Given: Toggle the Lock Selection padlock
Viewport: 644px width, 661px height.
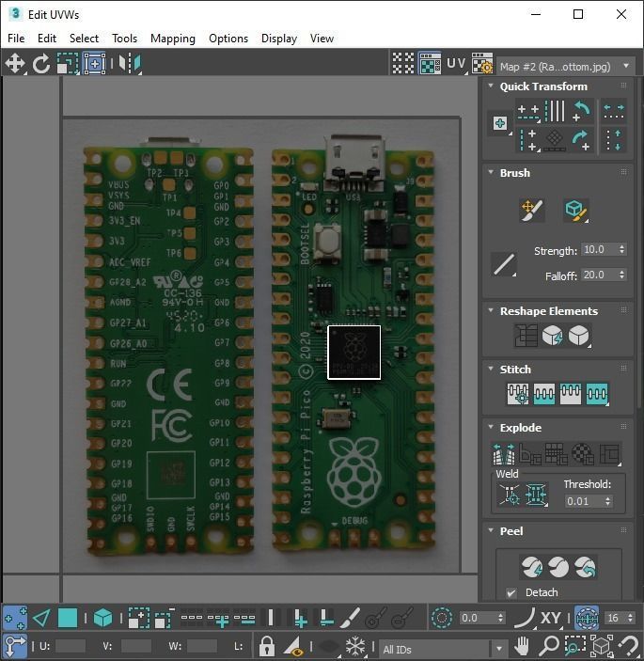Looking at the screenshot, I should [x=267, y=646].
